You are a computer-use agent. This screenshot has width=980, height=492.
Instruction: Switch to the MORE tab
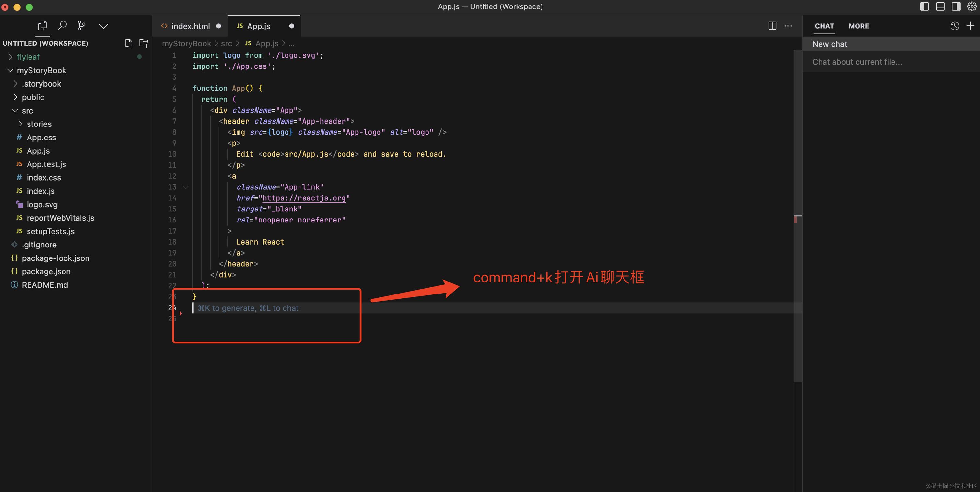tap(859, 26)
